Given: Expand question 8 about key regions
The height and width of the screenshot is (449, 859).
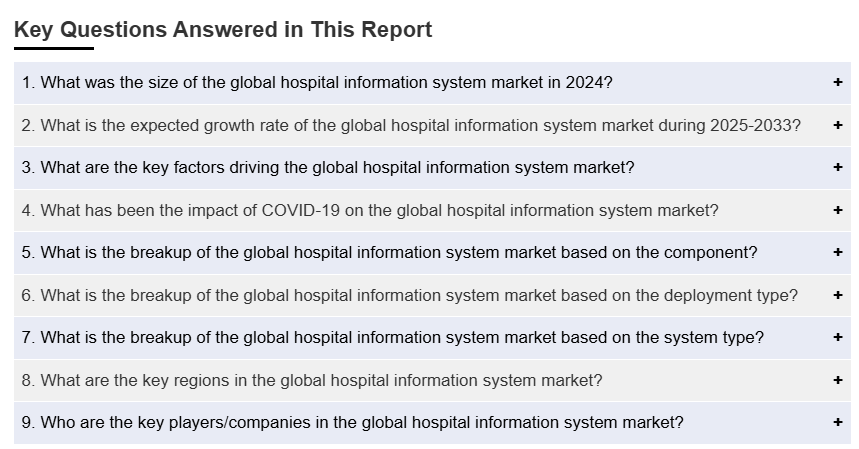Looking at the screenshot, I should tap(312, 381).
